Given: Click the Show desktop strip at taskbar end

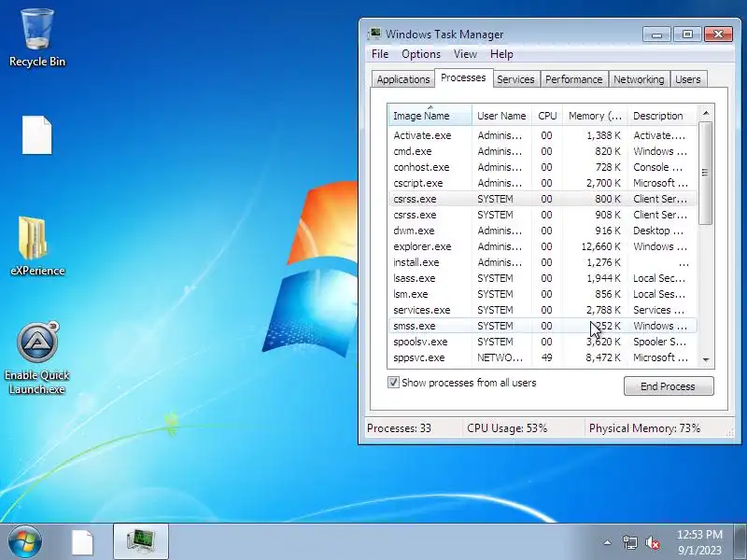Looking at the screenshot, I should click(x=740, y=542).
